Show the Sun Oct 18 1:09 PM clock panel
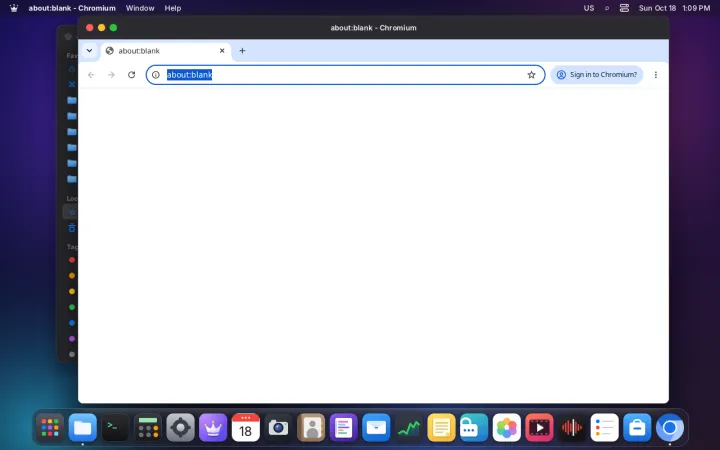 [x=674, y=8]
